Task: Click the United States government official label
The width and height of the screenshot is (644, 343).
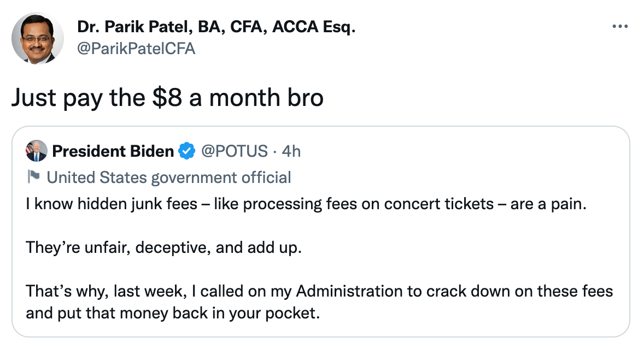Action: click(x=169, y=177)
